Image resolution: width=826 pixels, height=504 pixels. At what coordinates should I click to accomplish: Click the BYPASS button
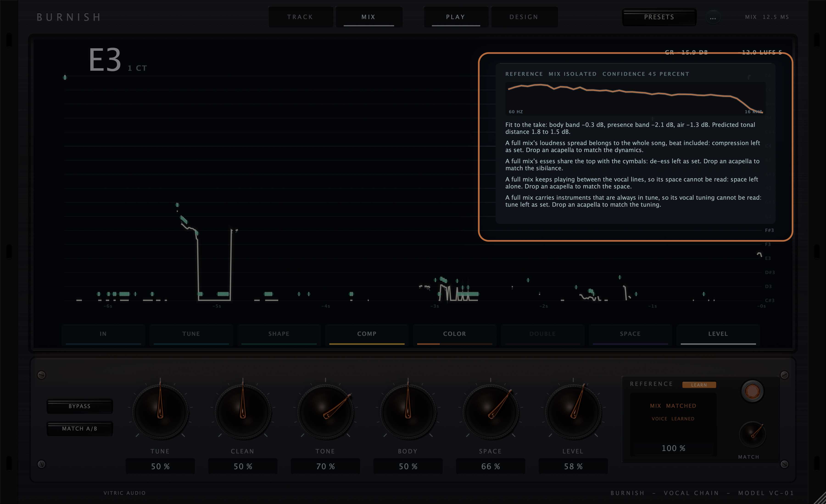tap(79, 406)
